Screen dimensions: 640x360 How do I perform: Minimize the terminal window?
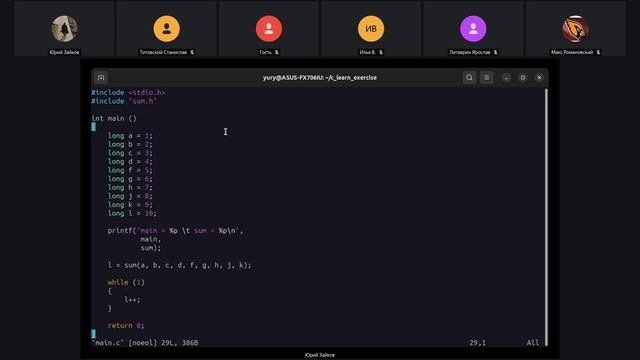(x=506, y=78)
